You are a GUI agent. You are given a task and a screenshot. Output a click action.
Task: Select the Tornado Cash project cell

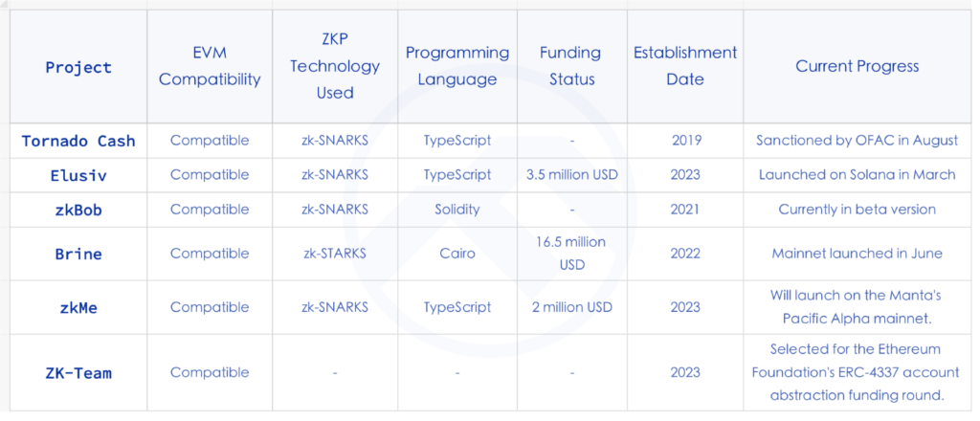78,141
